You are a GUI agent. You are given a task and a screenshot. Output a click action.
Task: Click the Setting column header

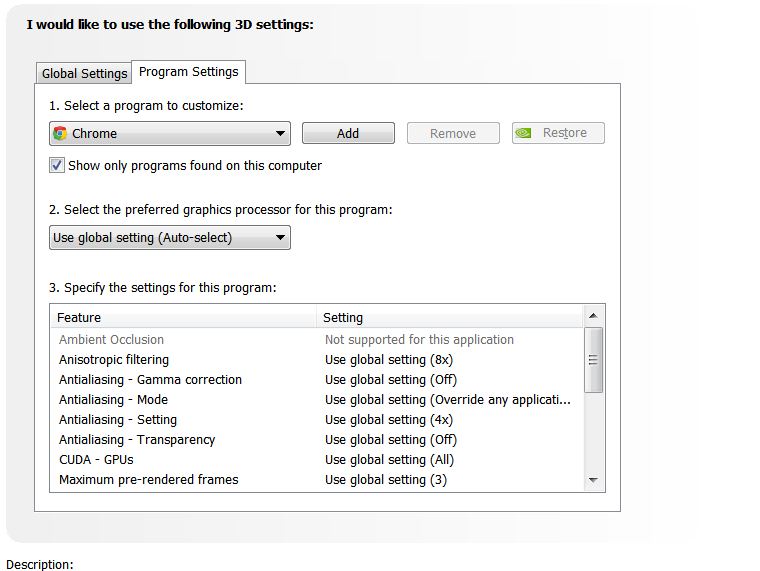450,317
